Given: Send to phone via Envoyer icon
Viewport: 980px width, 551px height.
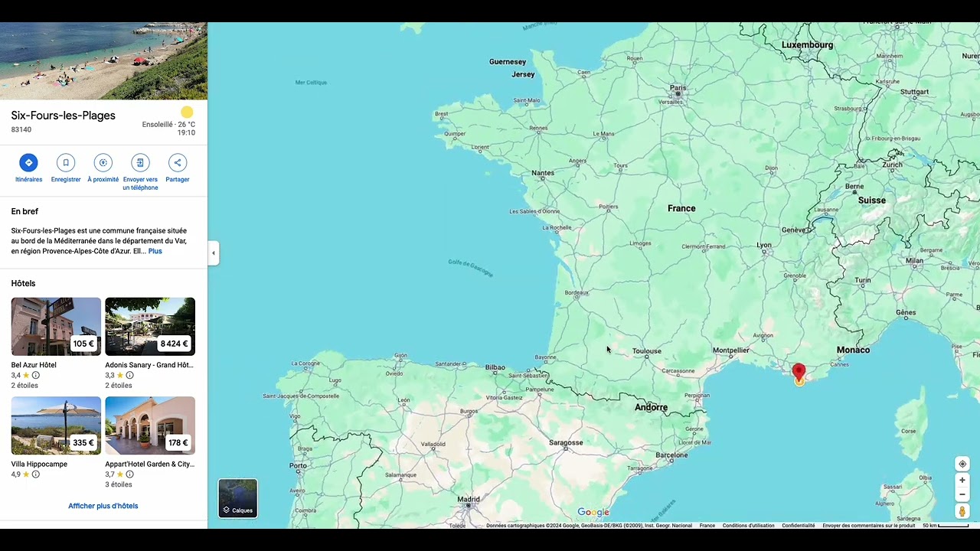Looking at the screenshot, I should [x=140, y=162].
